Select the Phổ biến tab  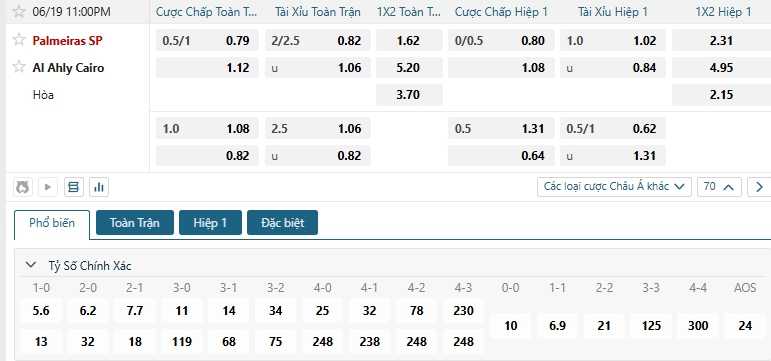(52, 223)
